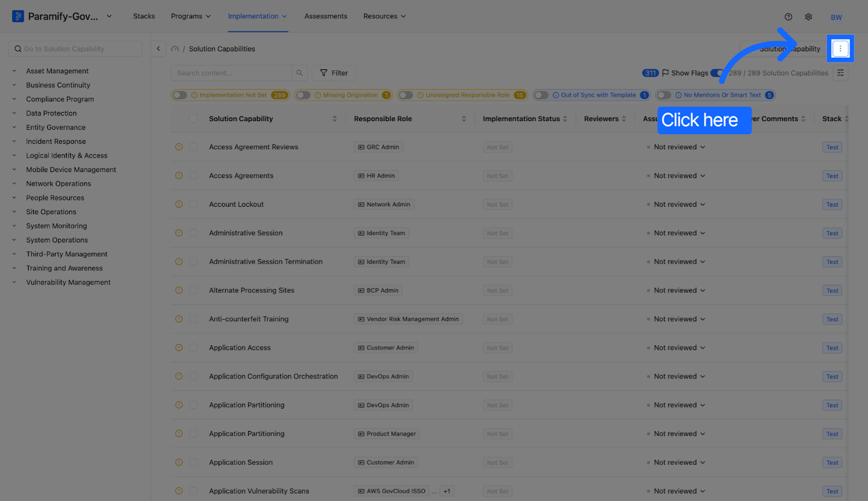Open the three-dot more options menu

[x=840, y=49]
